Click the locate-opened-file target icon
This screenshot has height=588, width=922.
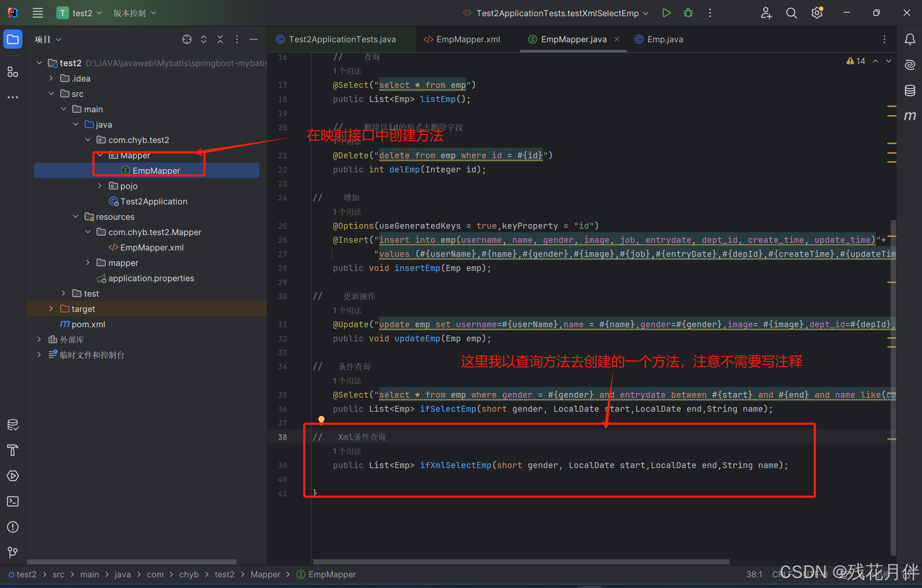coord(187,39)
